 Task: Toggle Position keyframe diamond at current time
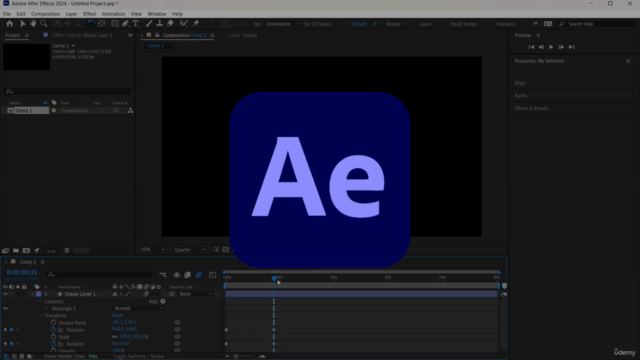click(11, 330)
